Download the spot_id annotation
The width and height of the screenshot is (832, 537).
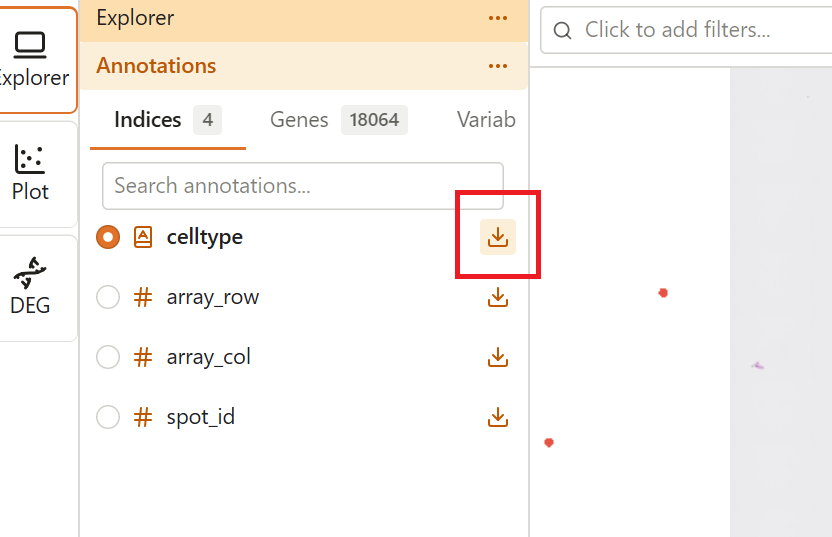coord(498,417)
